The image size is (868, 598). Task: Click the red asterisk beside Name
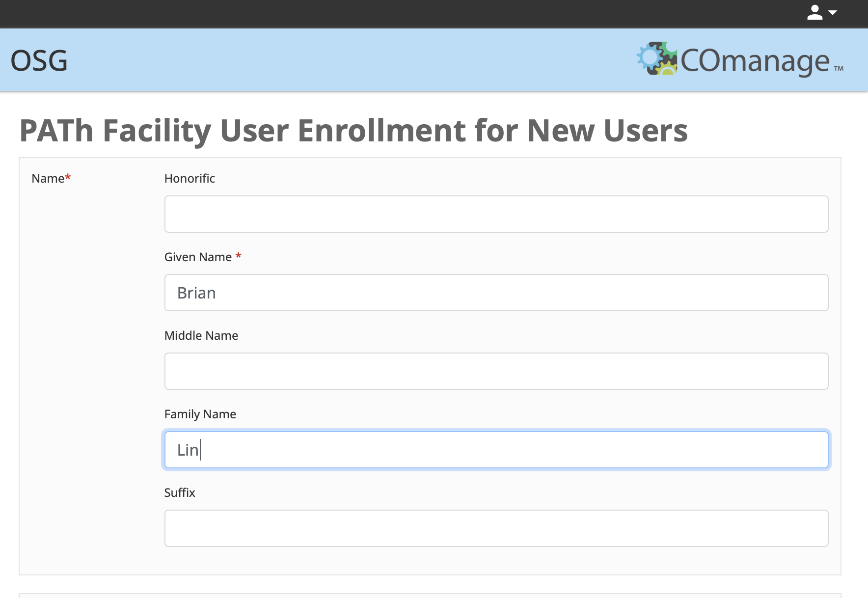pos(68,177)
